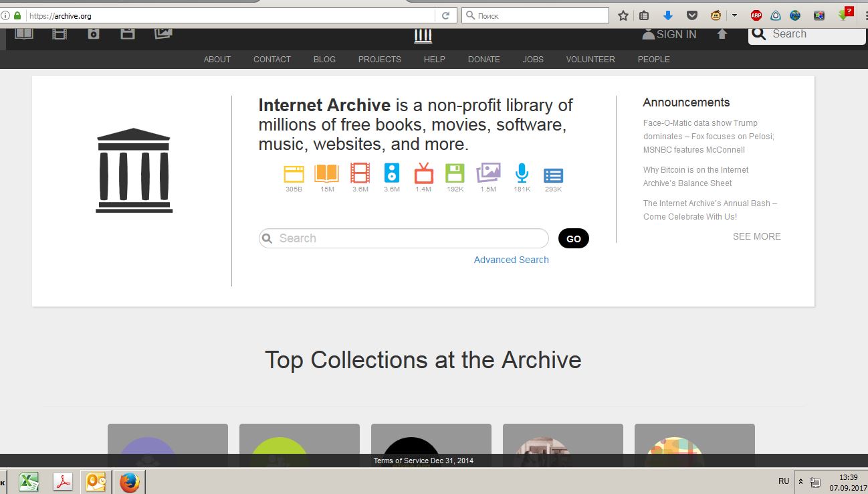This screenshot has width=868, height=494.
Task: Open the JOBS menu item
Action: tap(533, 59)
